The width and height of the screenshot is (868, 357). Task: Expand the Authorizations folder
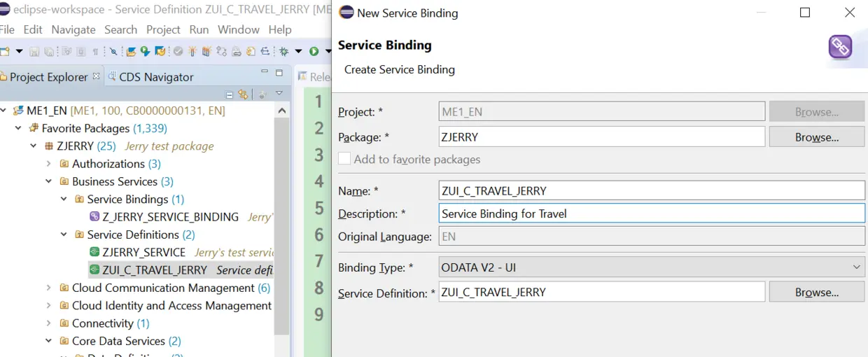pos(48,164)
